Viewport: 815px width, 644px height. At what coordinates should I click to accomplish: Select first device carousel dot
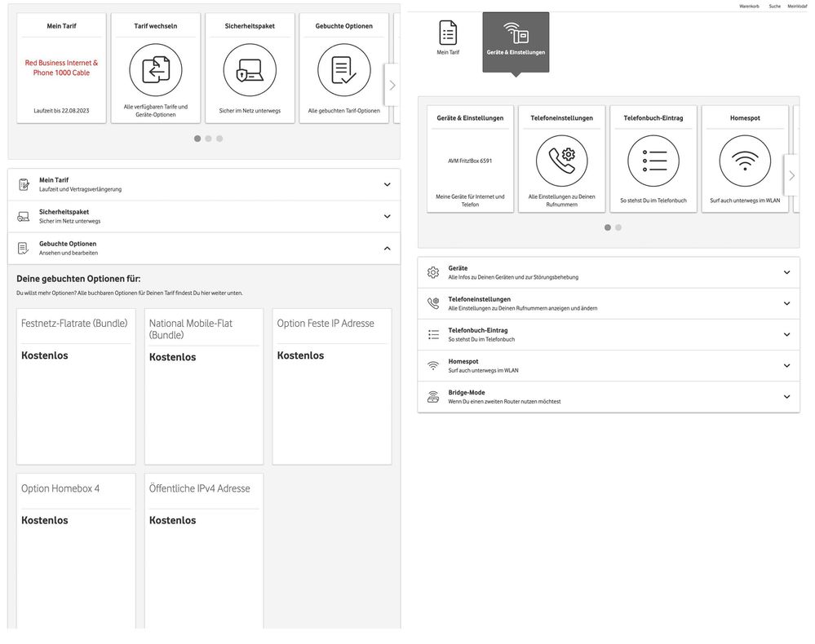click(608, 227)
